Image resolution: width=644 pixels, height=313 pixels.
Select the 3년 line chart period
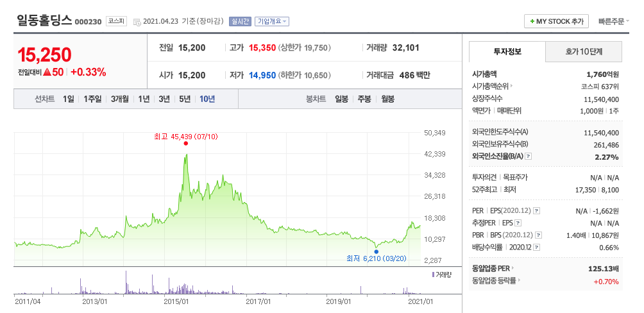pos(164,99)
